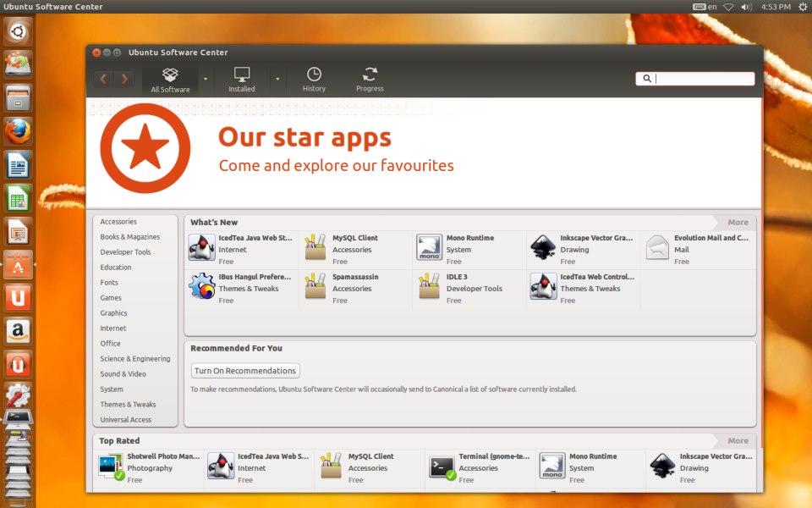Click the Turn On Recommendations button

point(245,371)
